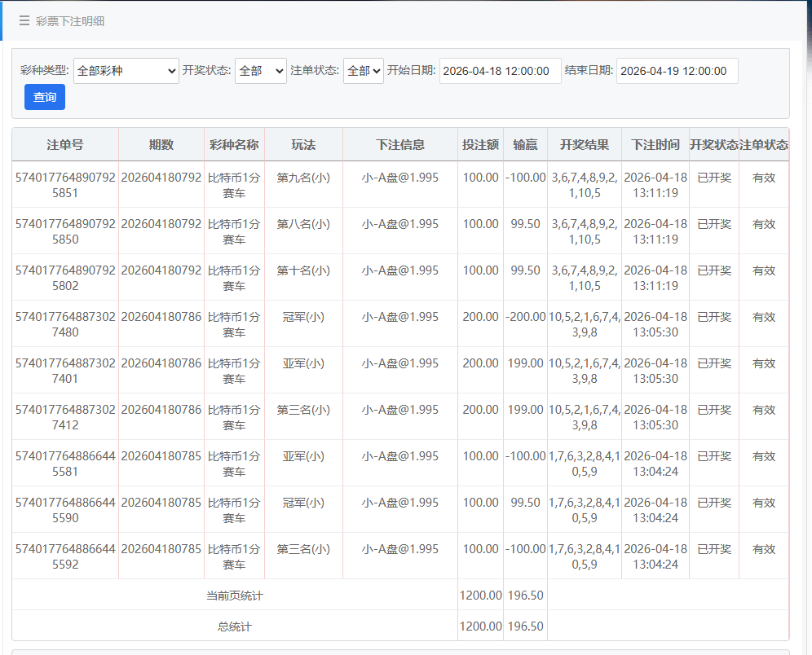Click the 开始日期 input field

[x=501, y=71]
